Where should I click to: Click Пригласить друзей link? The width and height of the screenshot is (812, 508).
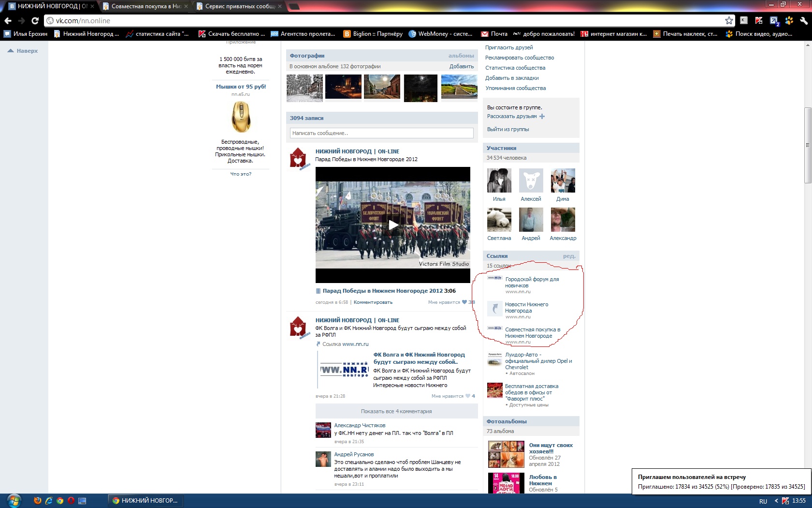pos(509,47)
